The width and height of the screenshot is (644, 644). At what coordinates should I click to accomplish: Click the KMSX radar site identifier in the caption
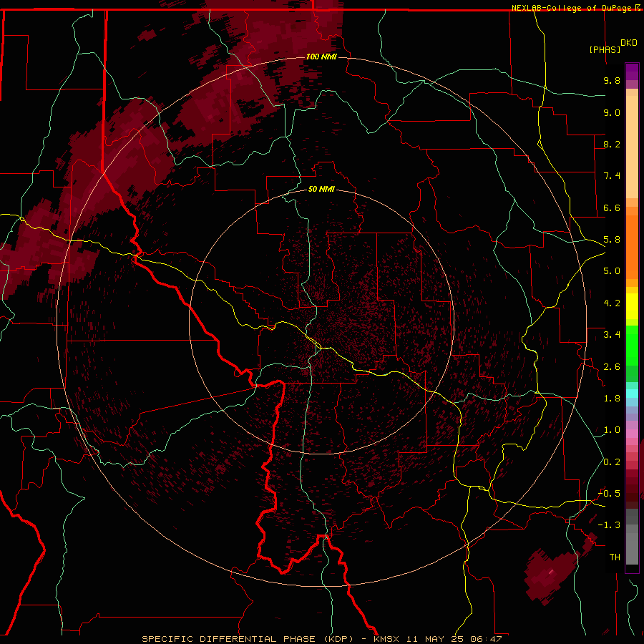click(x=386, y=639)
